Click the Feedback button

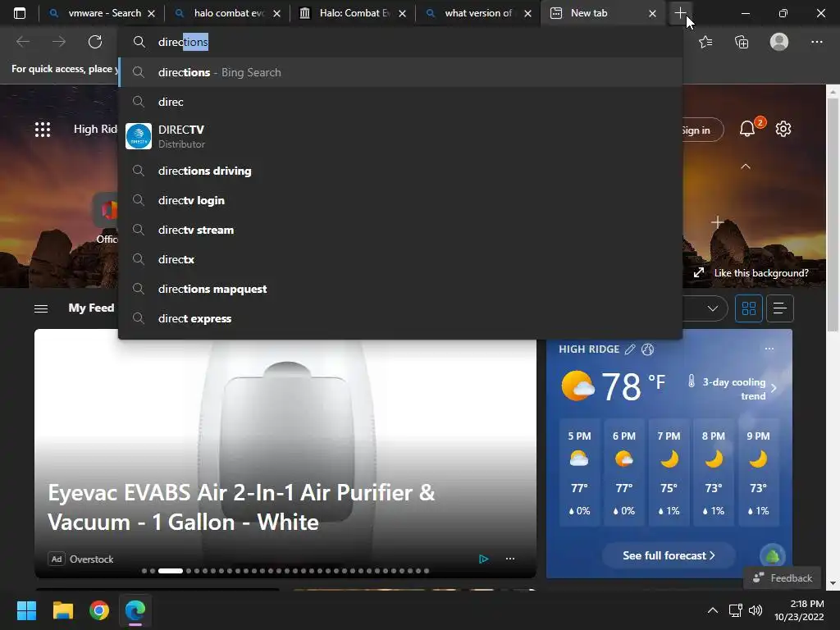click(782, 578)
